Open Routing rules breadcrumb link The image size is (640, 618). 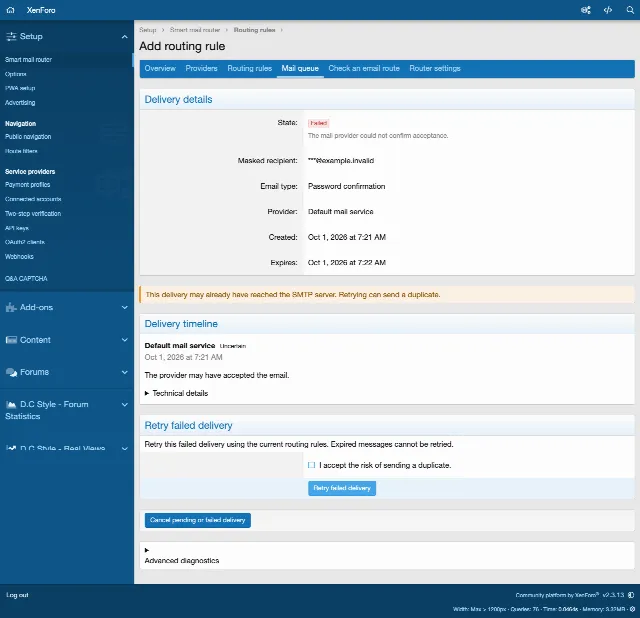pyautogui.click(x=254, y=30)
